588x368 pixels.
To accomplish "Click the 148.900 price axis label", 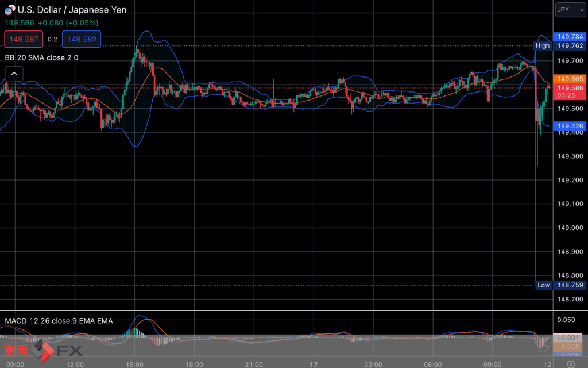I will (x=570, y=252).
